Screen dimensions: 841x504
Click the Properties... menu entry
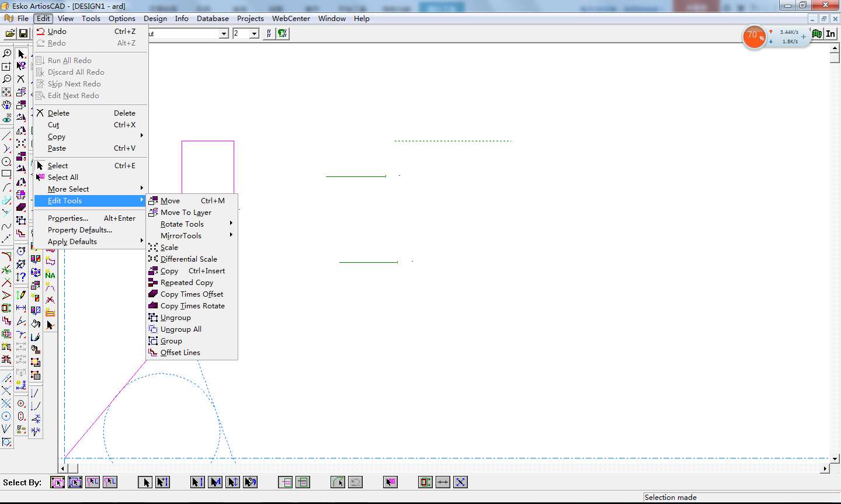pos(68,218)
